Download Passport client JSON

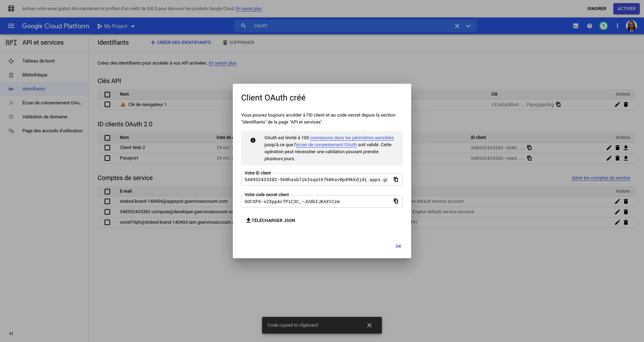pyautogui.click(x=626, y=158)
